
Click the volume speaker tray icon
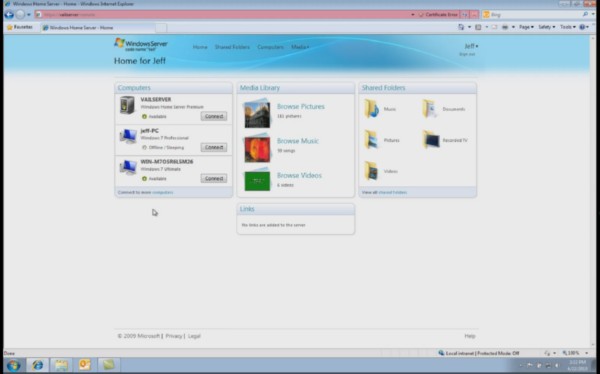pos(556,366)
